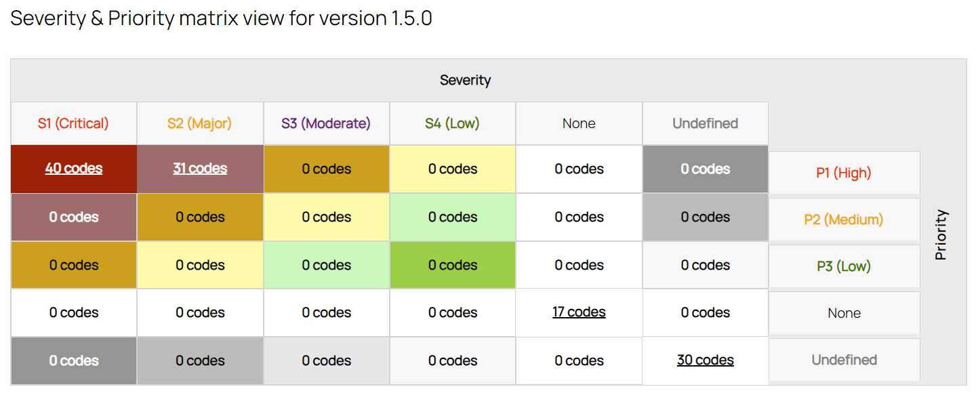Click the P2 (Medium) row label
The height and width of the screenshot is (395, 980).
click(x=844, y=220)
